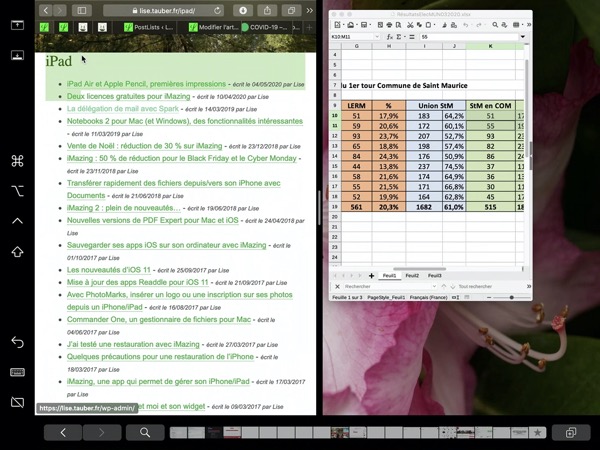Show the keyboard from the sidebar
This screenshot has height=450, width=600.
[x=17, y=372]
